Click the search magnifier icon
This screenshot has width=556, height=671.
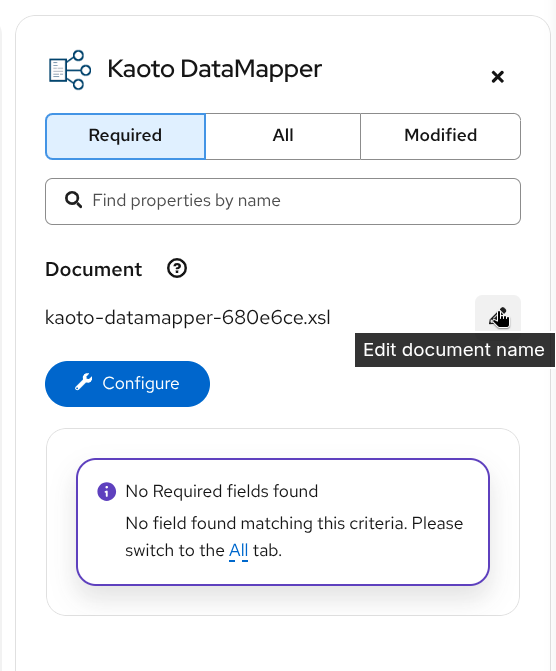(74, 200)
